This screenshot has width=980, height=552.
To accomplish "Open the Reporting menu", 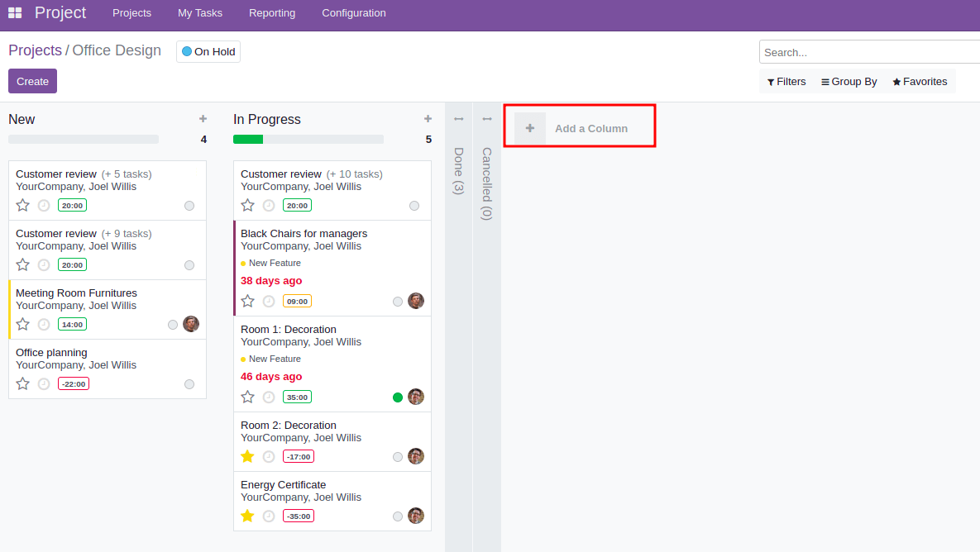I will (x=272, y=12).
